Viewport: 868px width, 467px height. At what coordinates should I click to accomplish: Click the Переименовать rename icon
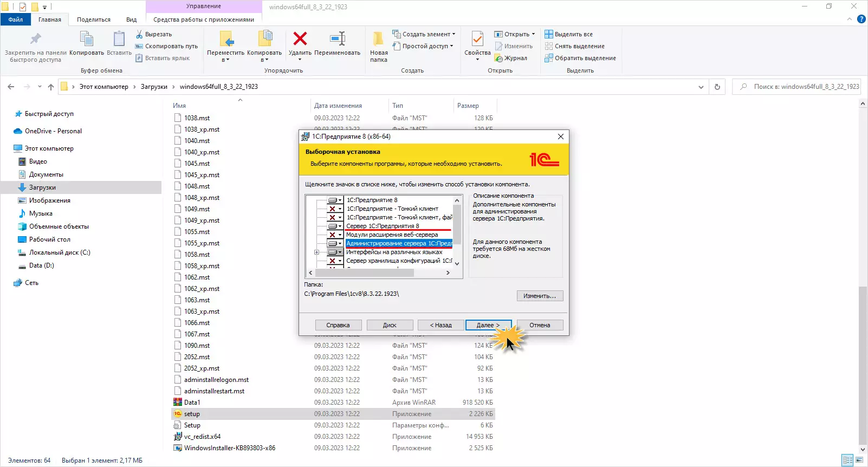[337, 38]
